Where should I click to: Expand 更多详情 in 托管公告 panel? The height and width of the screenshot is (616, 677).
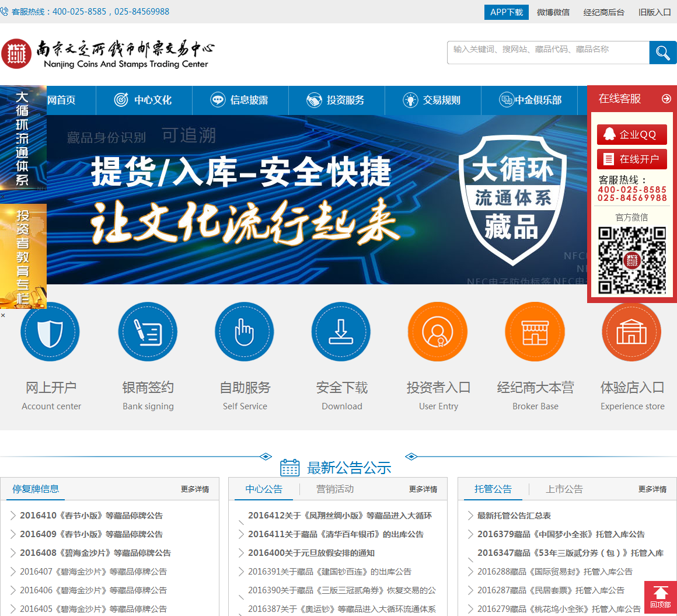(652, 489)
